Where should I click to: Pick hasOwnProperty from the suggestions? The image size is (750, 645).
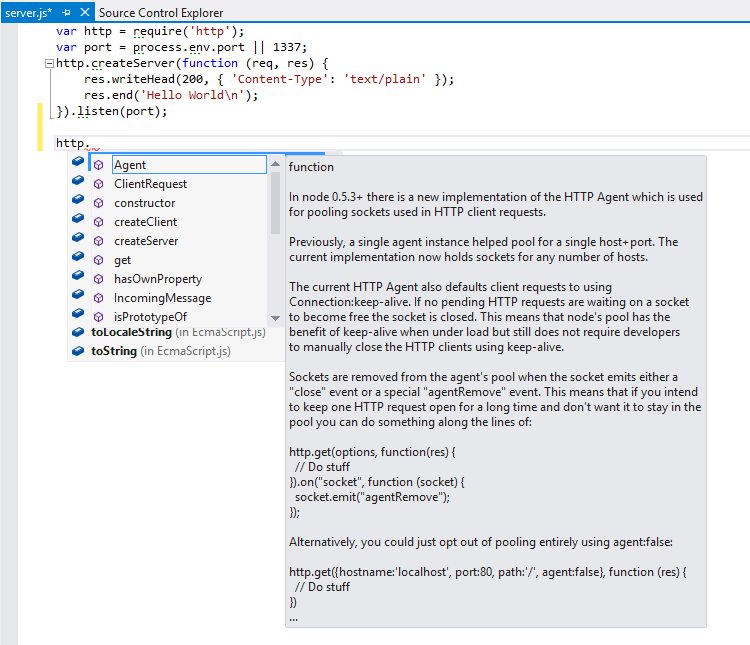(157, 279)
